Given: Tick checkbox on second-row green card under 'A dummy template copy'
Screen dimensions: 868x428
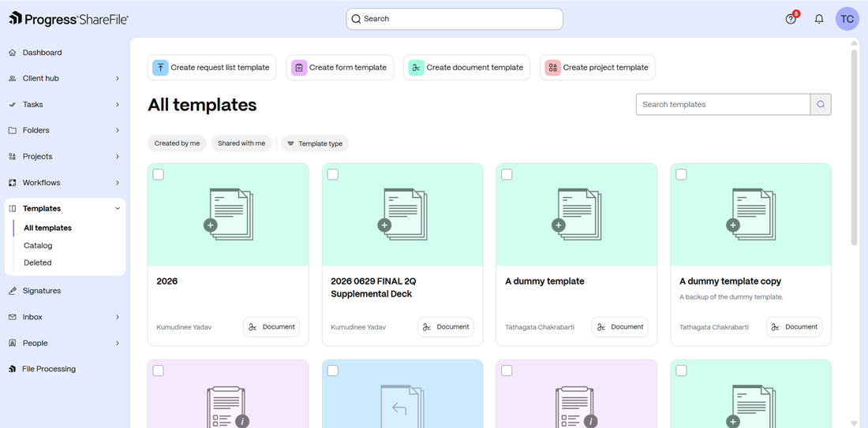Looking at the screenshot, I should [x=681, y=370].
